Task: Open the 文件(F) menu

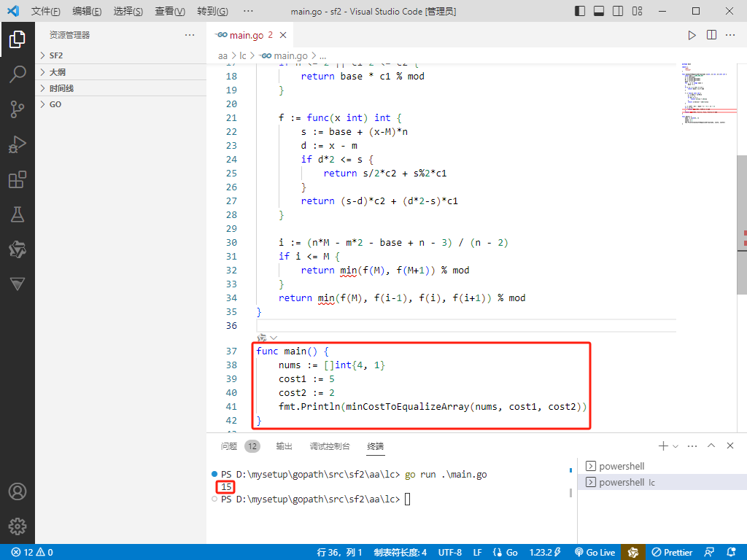Action: [x=46, y=11]
